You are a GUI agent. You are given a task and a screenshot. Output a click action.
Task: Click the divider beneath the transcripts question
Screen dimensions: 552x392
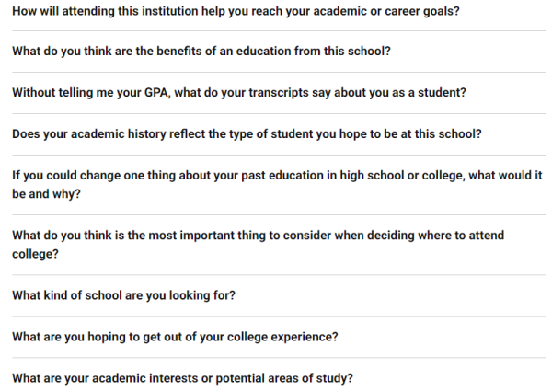tap(279, 113)
